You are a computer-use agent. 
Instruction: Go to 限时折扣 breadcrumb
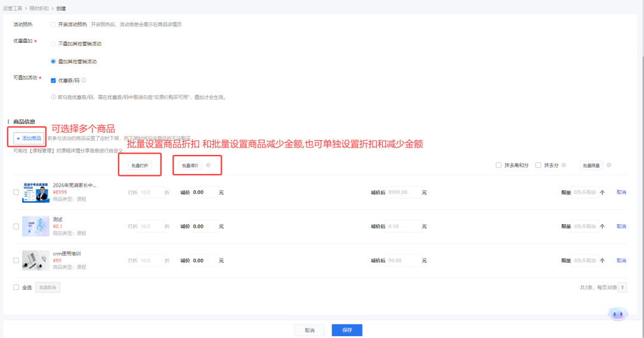39,8
